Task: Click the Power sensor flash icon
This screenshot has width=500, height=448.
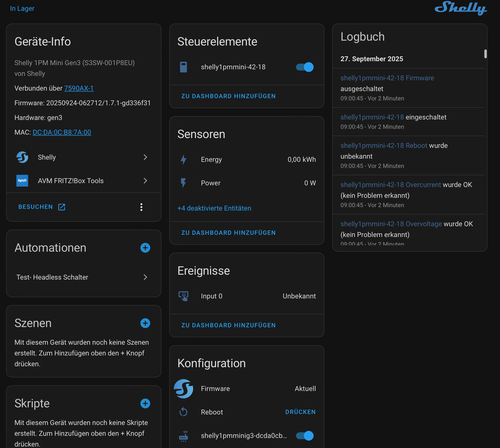Action: coord(183,183)
